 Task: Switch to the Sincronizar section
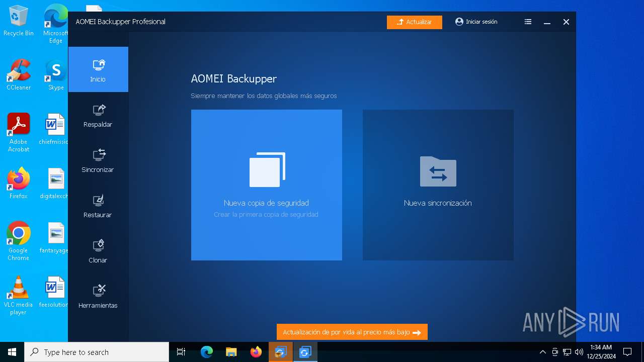(98, 160)
